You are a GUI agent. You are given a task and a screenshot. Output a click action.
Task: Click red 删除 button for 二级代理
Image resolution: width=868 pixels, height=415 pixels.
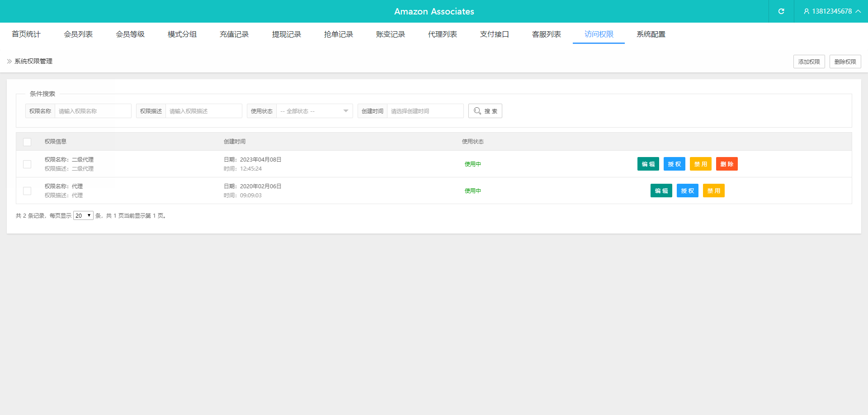726,164
